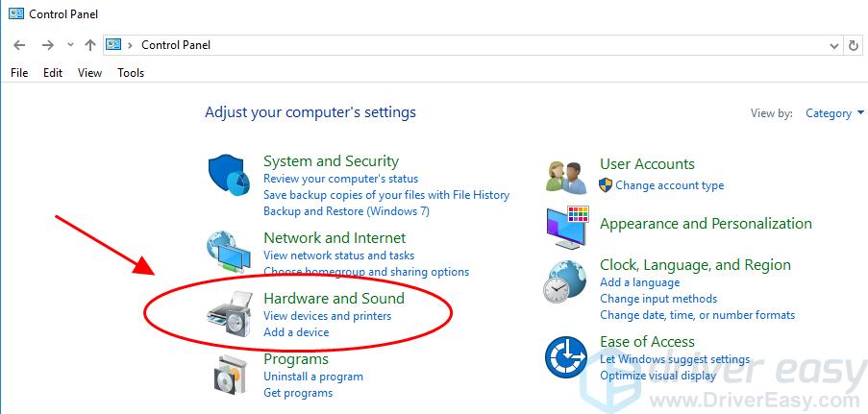The height and width of the screenshot is (414, 868).
Task: Click the System and Security shield icon
Action: (229, 176)
